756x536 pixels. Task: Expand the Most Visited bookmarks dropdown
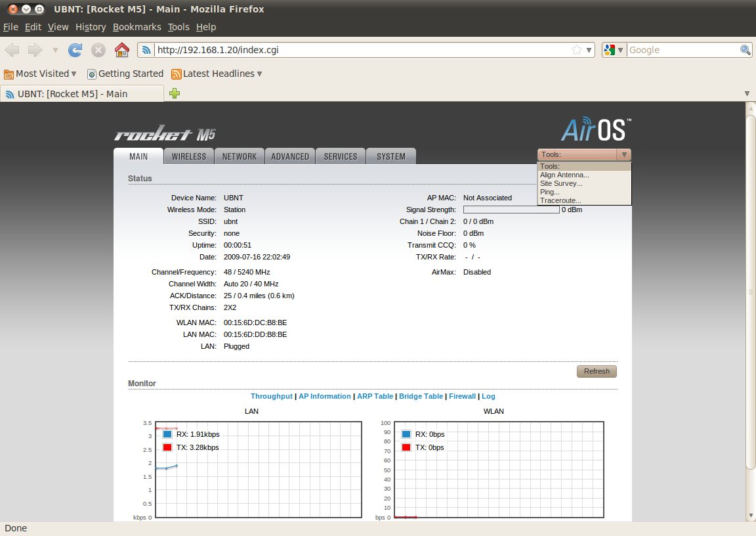coord(73,74)
